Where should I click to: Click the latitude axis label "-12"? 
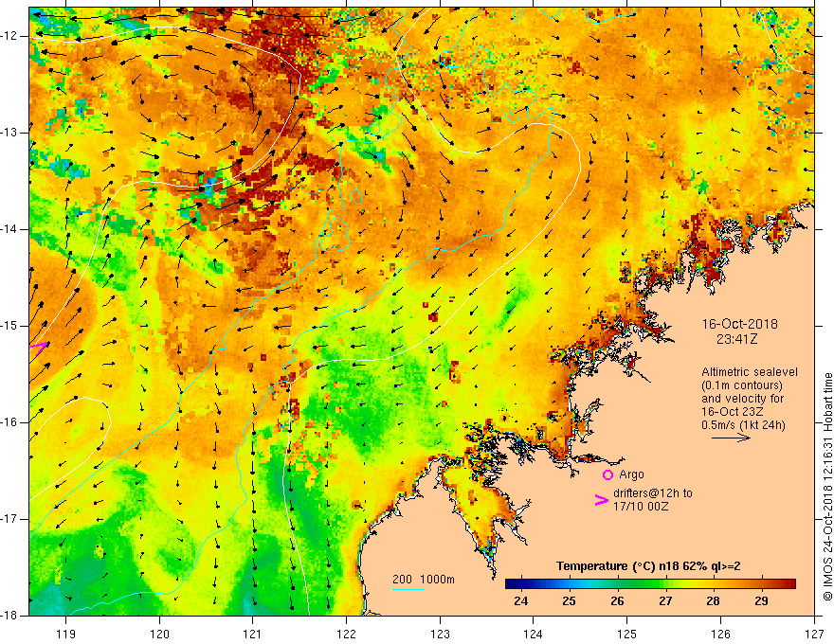click(x=10, y=36)
